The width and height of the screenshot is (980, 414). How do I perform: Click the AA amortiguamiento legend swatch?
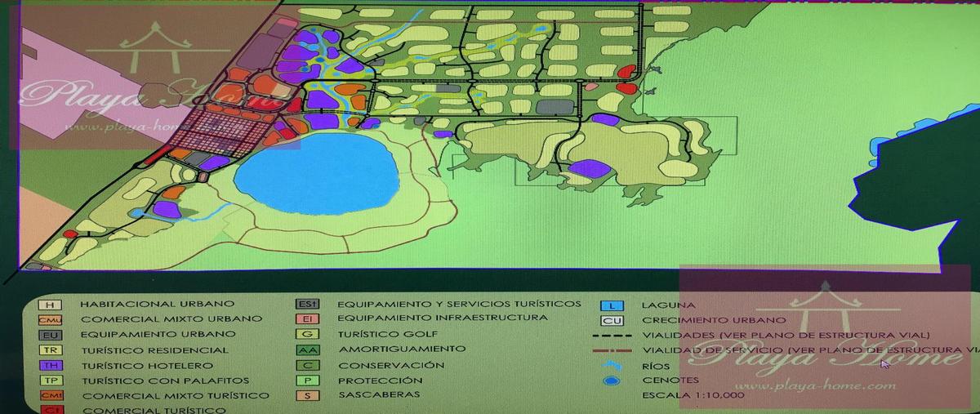tap(307, 349)
